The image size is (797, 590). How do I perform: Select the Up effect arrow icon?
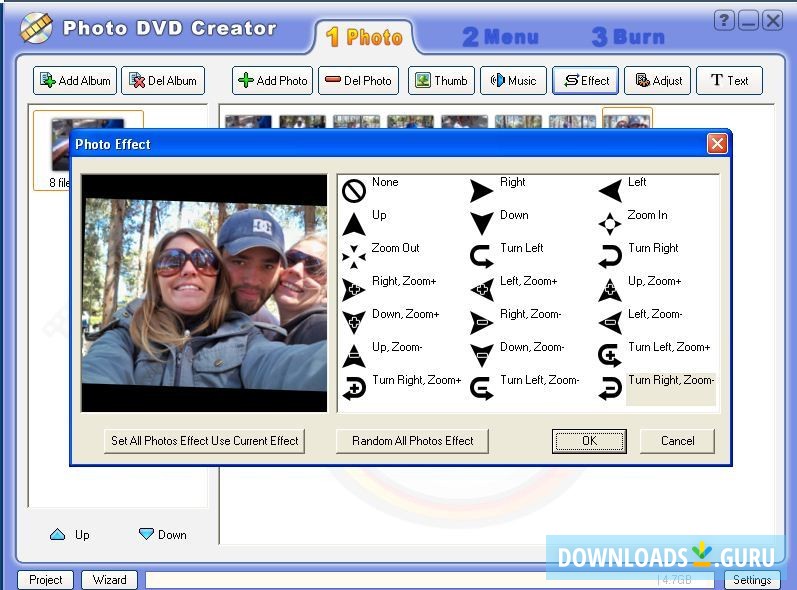pos(354,223)
